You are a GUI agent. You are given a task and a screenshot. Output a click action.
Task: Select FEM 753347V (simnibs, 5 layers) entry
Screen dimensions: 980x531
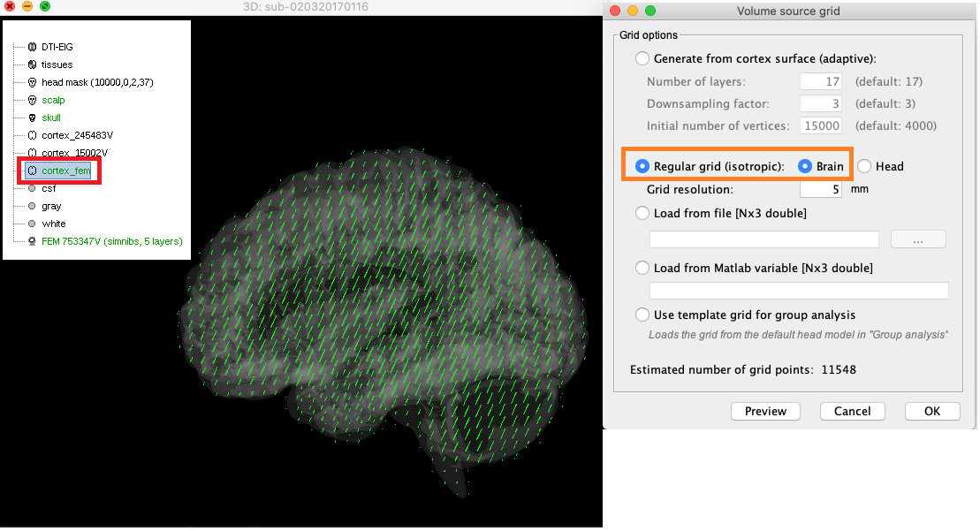click(x=112, y=241)
